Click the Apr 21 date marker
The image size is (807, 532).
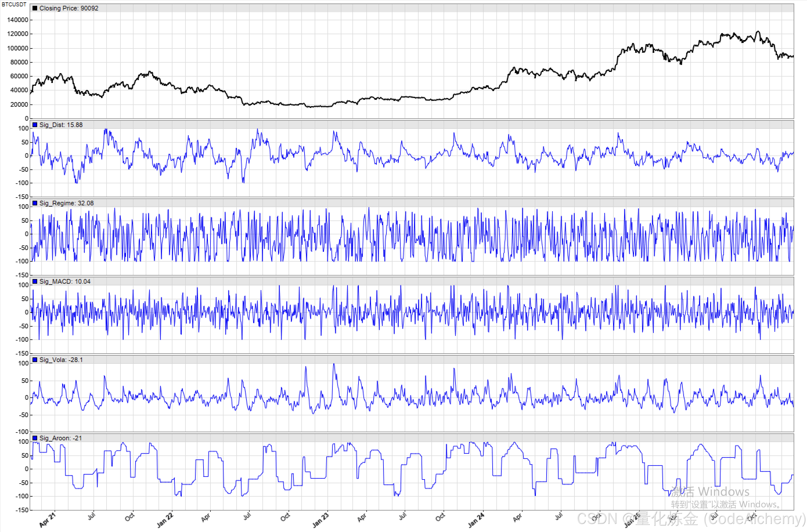47,520
